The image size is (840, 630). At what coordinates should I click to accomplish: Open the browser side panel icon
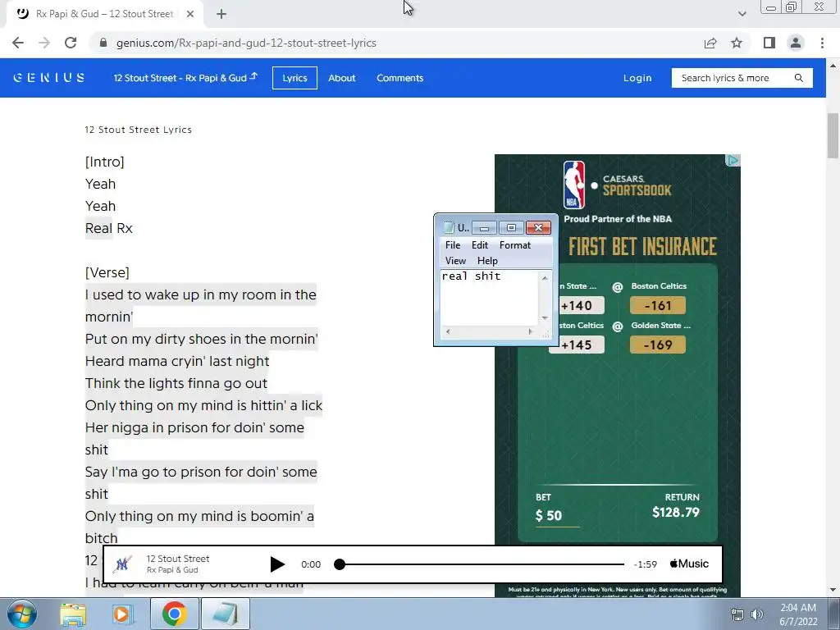(769, 43)
